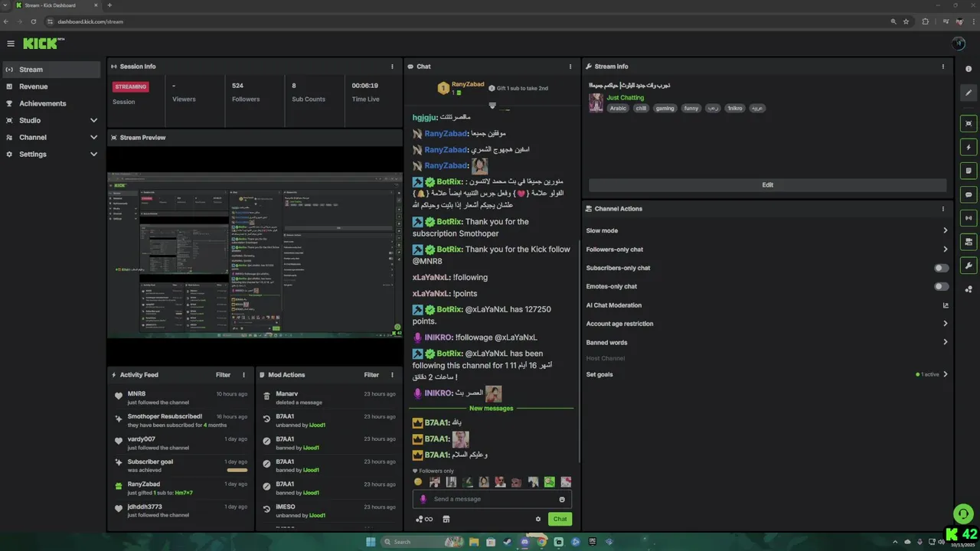Collapse the pinned gift banner handle
Image resolution: width=980 pixels, height=551 pixels.
pos(492,106)
